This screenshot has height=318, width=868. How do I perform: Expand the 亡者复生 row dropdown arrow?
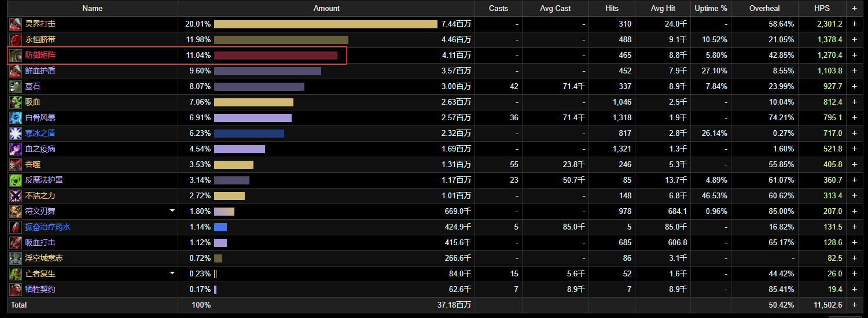172,273
